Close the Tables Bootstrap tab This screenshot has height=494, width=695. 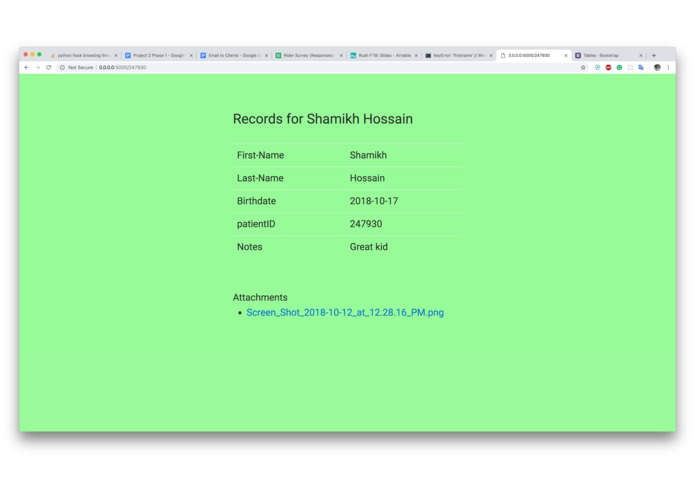click(641, 55)
